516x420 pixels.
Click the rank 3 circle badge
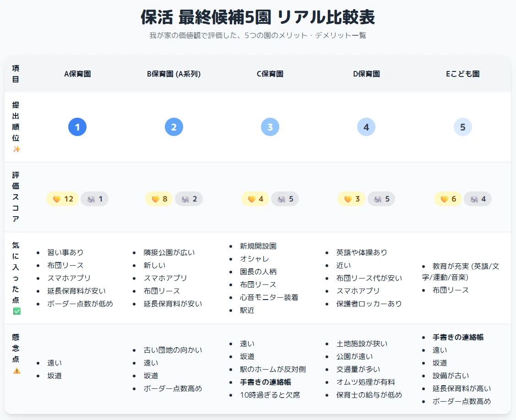270,127
